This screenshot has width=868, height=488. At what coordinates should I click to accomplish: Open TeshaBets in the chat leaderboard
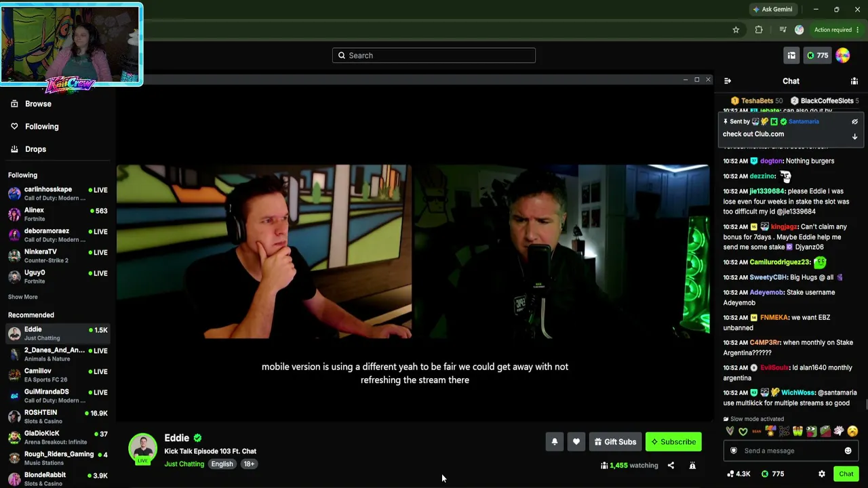click(x=757, y=101)
